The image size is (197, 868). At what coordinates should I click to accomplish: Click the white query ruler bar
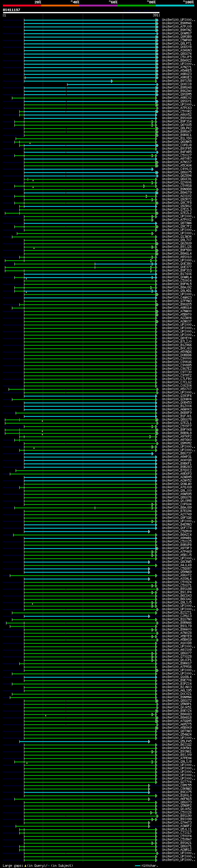coord(81,12)
